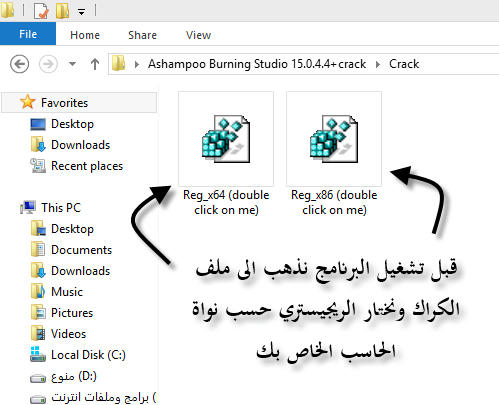Expand breadcrumb arrow before Crack folder
This screenshot has width=499, height=405.
(378, 64)
